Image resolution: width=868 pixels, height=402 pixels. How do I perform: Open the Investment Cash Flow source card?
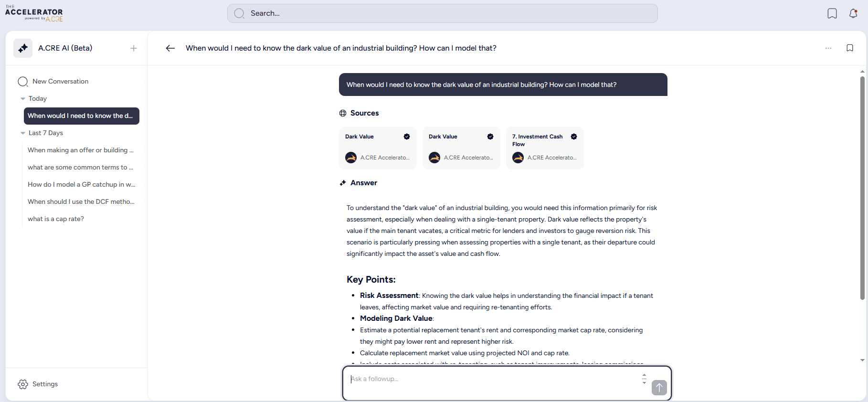coord(544,148)
